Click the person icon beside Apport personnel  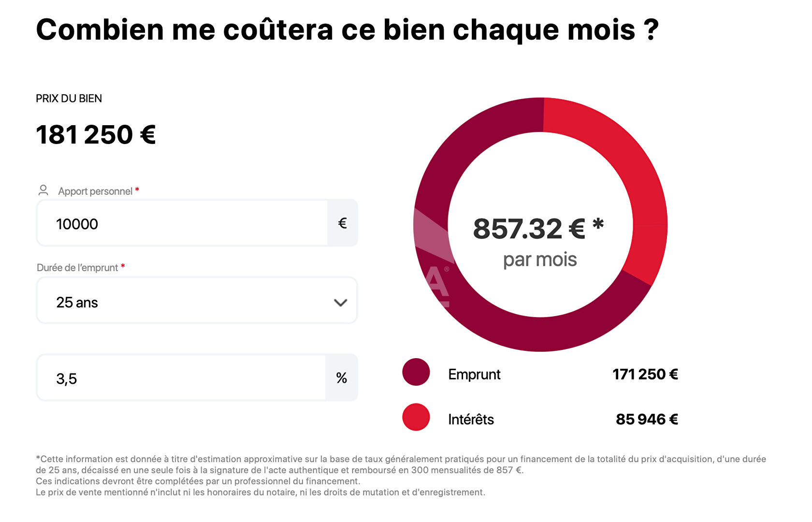click(x=43, y=190)
